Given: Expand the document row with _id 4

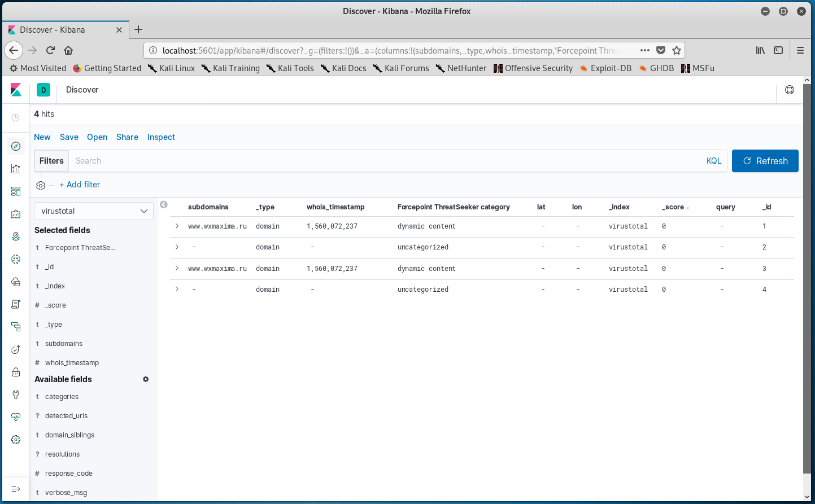Looking at the screenshot, I should point(177,290).
